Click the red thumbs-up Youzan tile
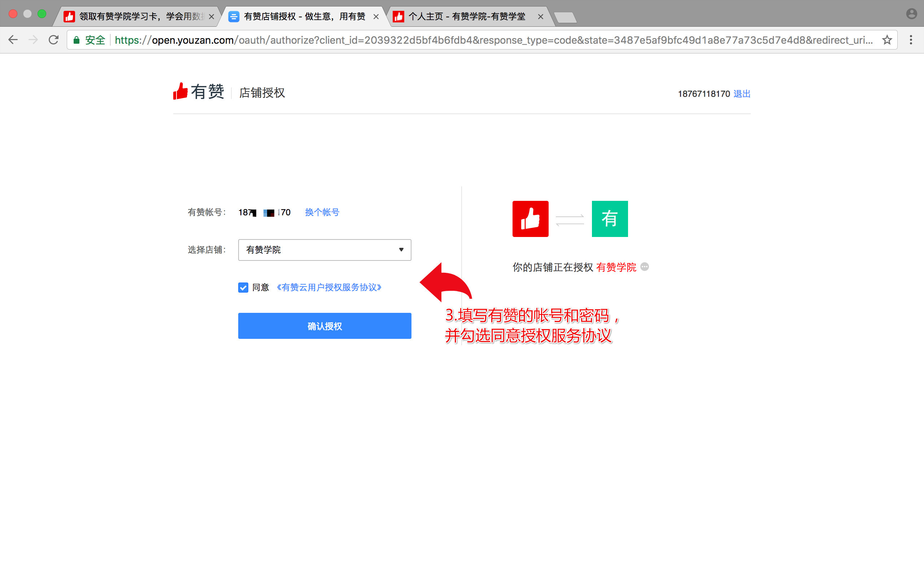 530,219
